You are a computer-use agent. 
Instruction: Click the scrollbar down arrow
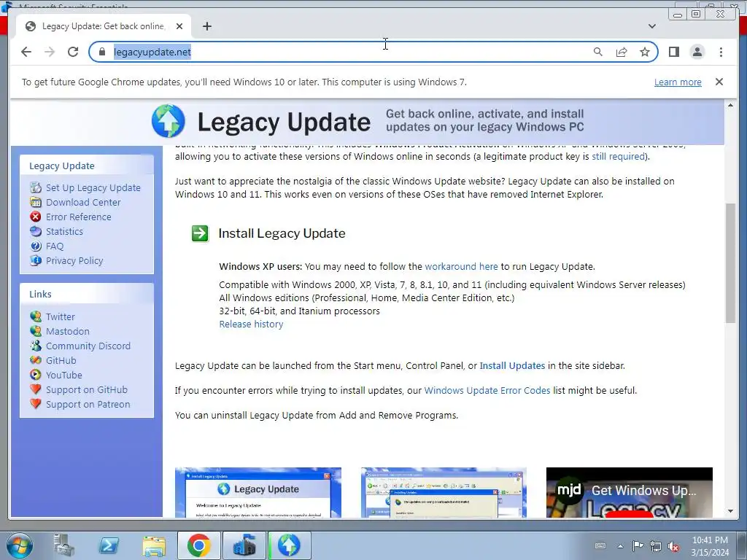730,511
